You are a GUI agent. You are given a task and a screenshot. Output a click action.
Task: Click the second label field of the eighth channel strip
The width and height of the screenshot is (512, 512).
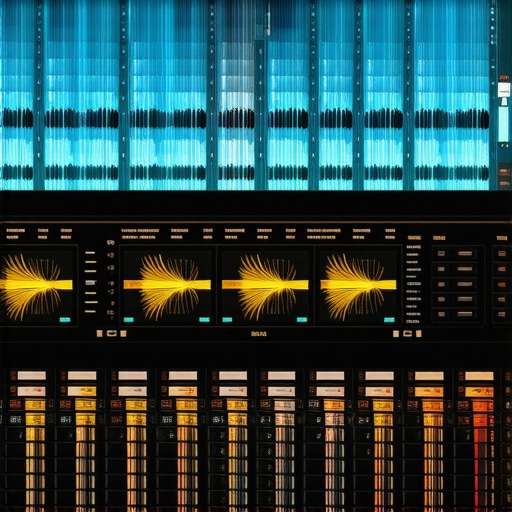tap(379, 391)
